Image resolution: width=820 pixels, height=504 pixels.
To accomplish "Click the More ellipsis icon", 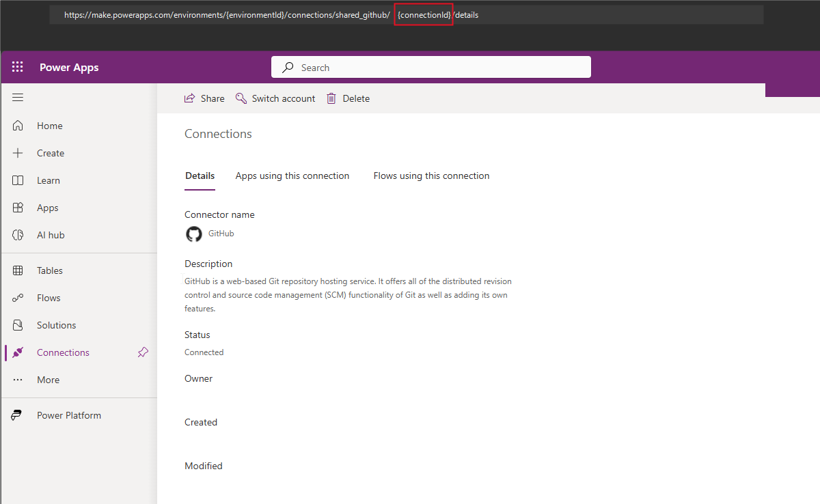I will (x=18, y=380).
